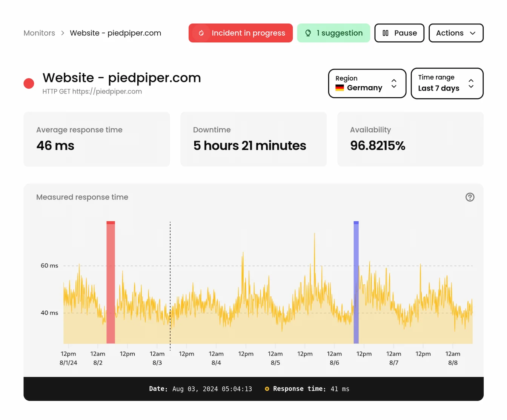
Task: Click the dashed vertical cursor line
Action: point(170,286)
